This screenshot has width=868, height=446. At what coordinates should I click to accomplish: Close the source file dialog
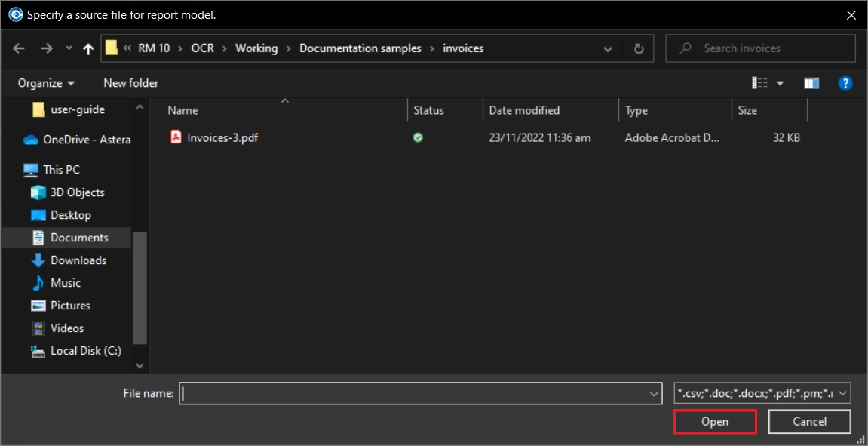pyautogui.click(x=851, y=15)
